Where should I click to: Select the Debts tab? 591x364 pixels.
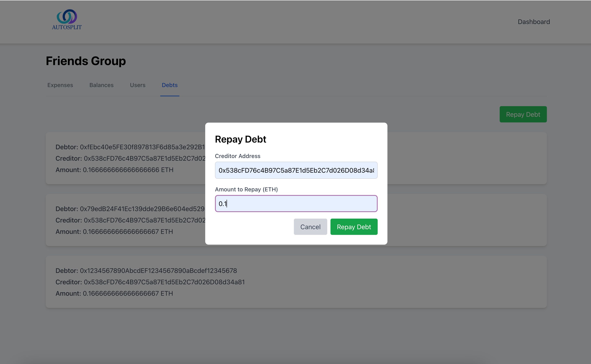(169, 85)
